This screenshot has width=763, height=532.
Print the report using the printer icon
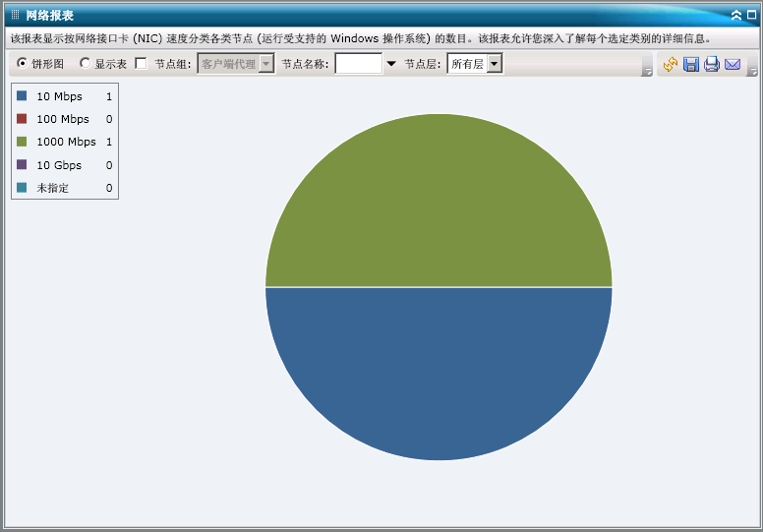click(712, 64)
